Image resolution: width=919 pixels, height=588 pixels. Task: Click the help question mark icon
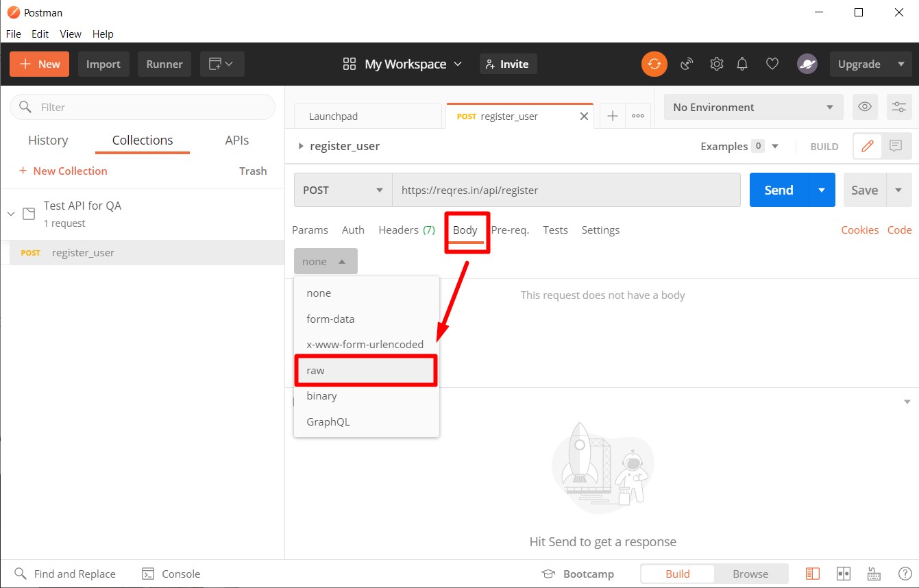[x=905, y=574]
